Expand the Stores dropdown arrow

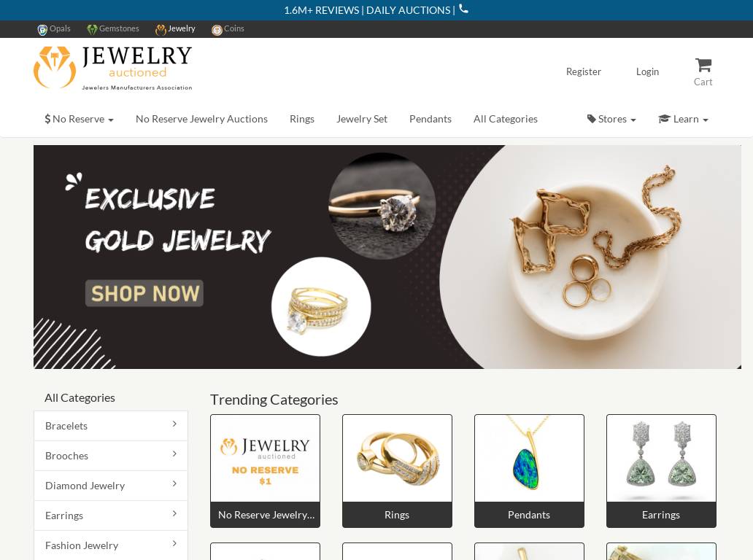tap(633, 120)
